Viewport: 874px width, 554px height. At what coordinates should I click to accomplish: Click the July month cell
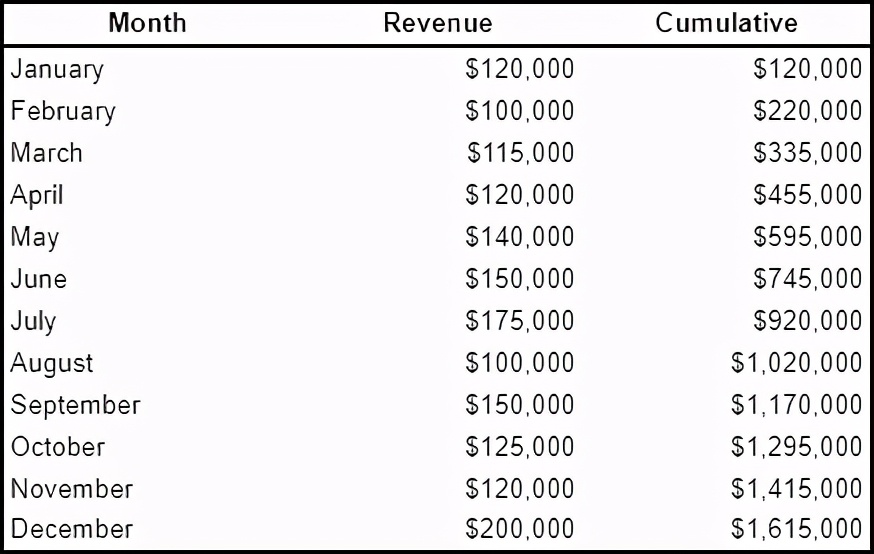click(33, 322)
